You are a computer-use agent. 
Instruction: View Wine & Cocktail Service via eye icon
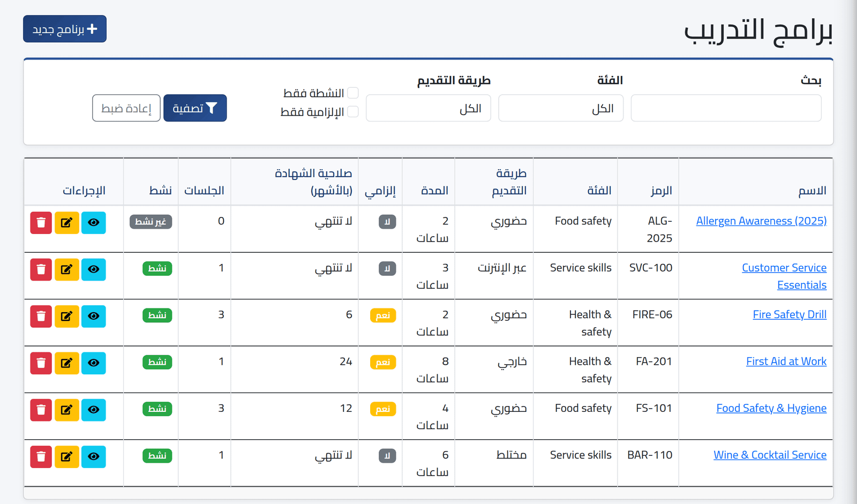click(94, 457)
